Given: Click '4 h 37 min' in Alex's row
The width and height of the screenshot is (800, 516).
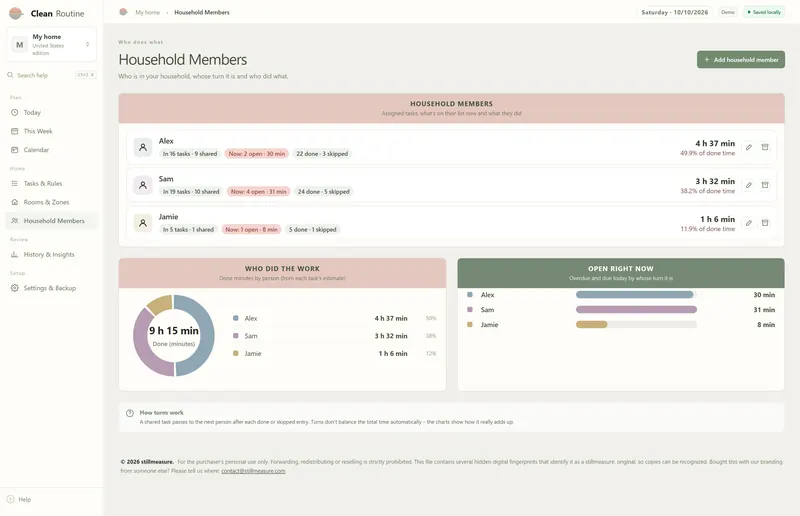Looking at the screenshot, I should (x=715, y=143).
